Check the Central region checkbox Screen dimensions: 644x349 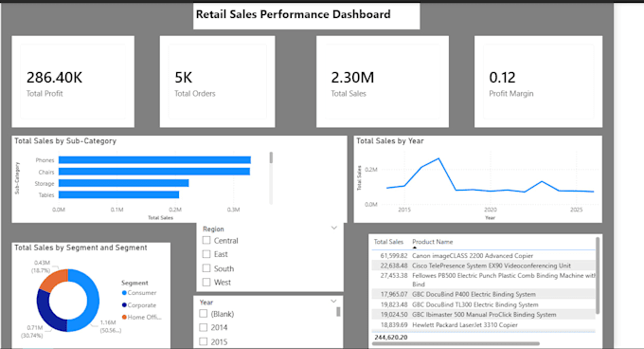pyautogui.click(x=206, y=240)
